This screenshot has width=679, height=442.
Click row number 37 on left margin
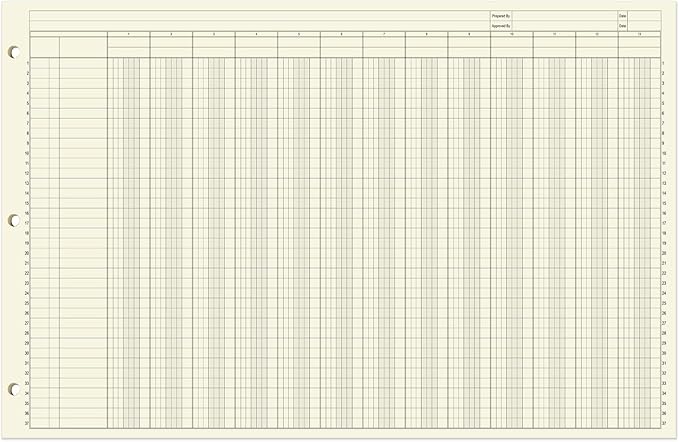point(28,424)
